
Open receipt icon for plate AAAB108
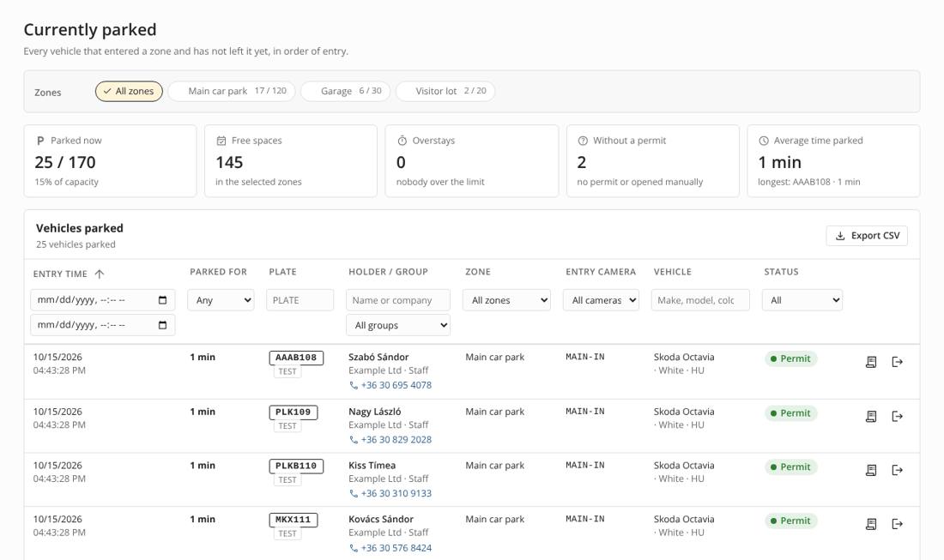pos(870,362)
